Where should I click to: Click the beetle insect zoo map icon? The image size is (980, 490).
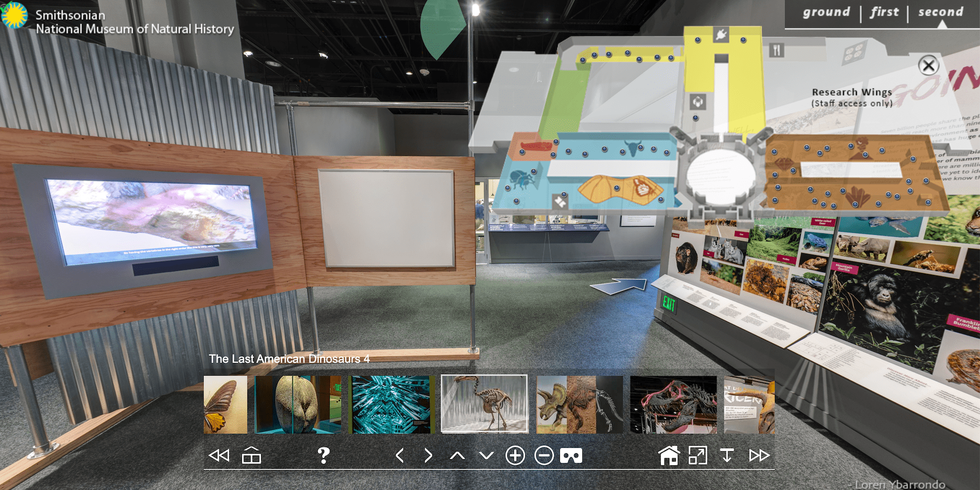tap(522, 181)
